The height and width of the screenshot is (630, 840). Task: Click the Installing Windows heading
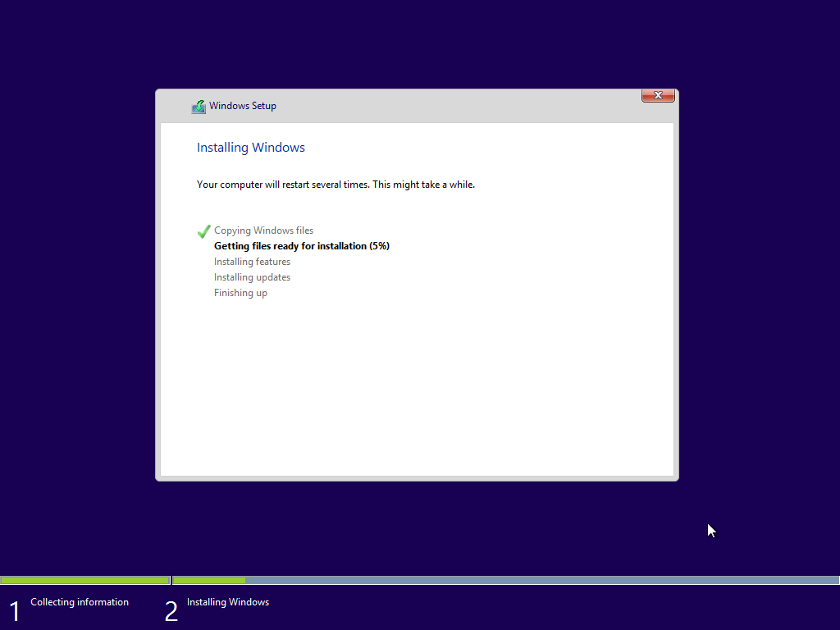[250, 147]
